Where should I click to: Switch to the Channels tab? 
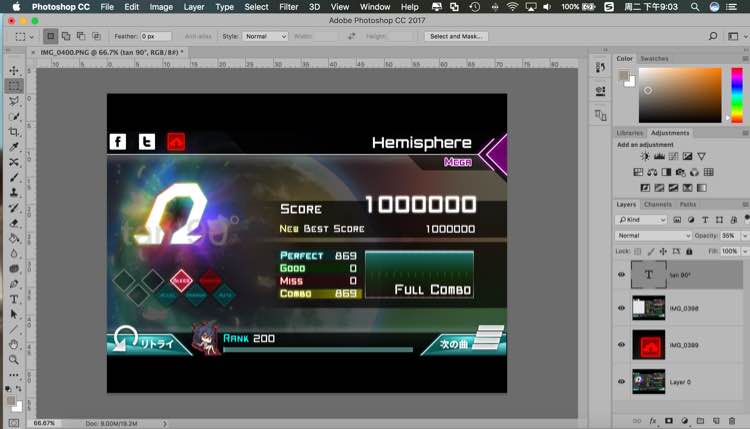(x=658, y=204)
